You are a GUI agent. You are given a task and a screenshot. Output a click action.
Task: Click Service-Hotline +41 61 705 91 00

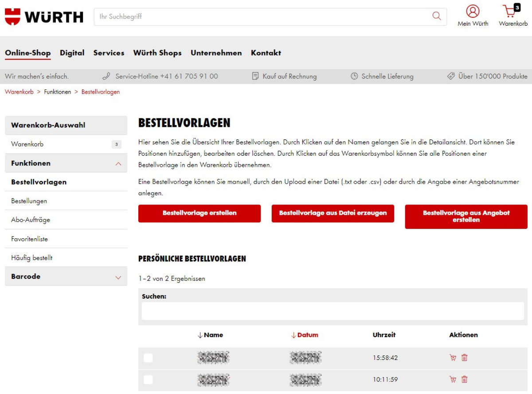coord(167,76)
